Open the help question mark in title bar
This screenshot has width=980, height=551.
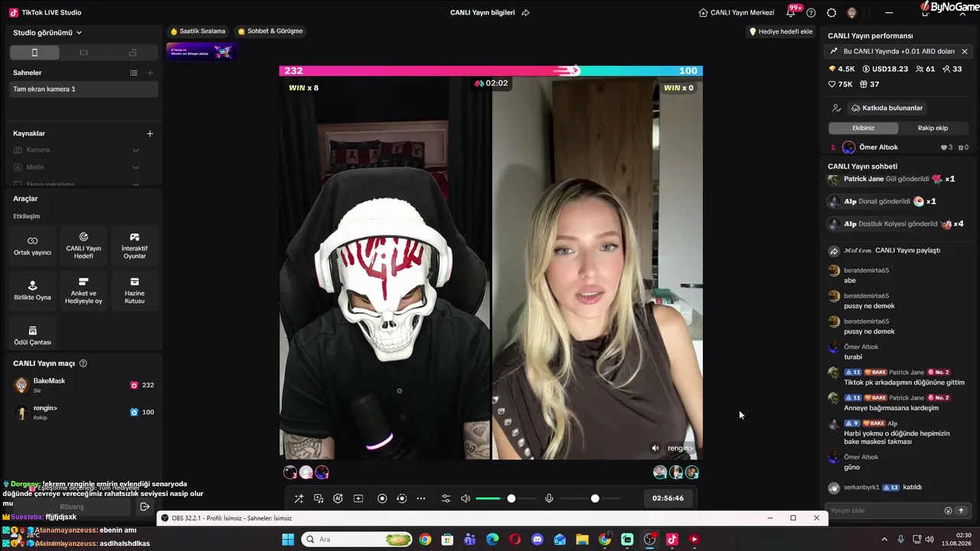[811, 12]
